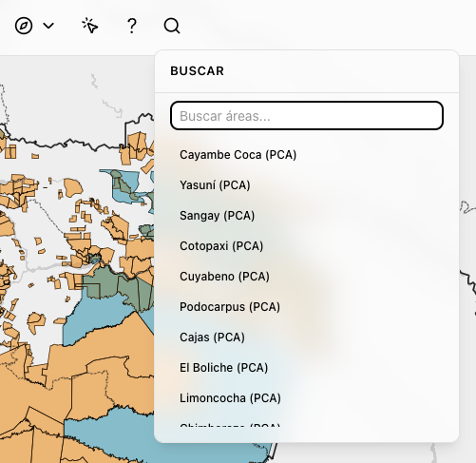Select Podocarpus (PCA) entry
The image size is (476, 463).
coord(230,307)
